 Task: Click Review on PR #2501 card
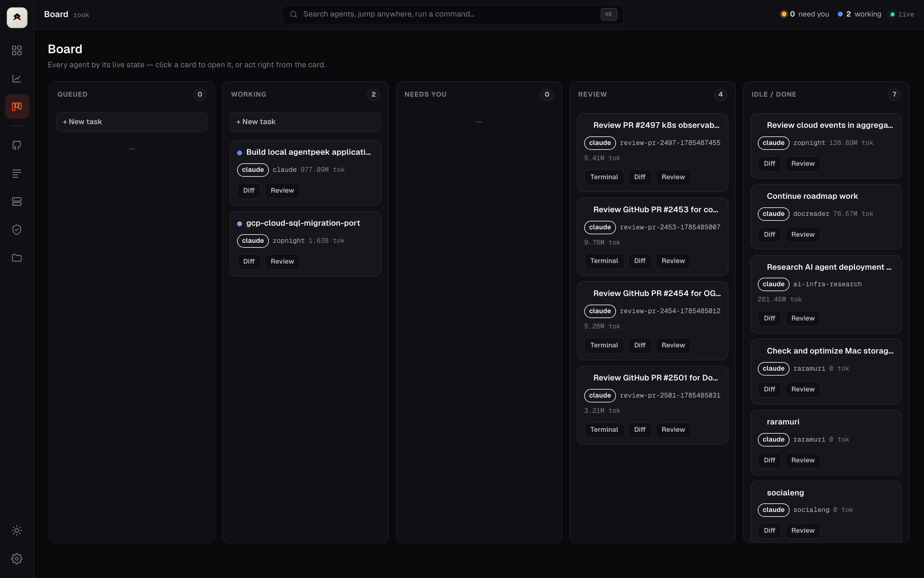(673, 430)
